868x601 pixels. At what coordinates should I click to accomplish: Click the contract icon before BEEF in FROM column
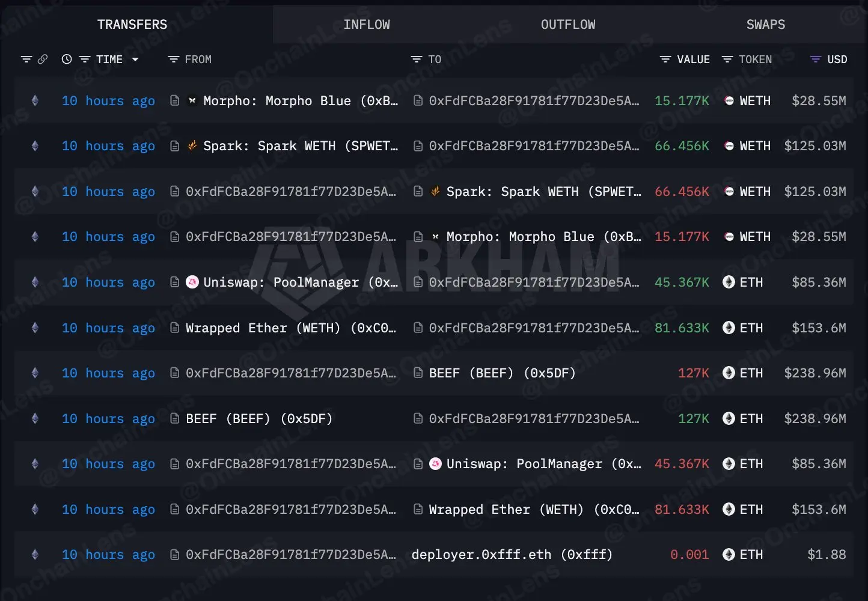[175, 419]
